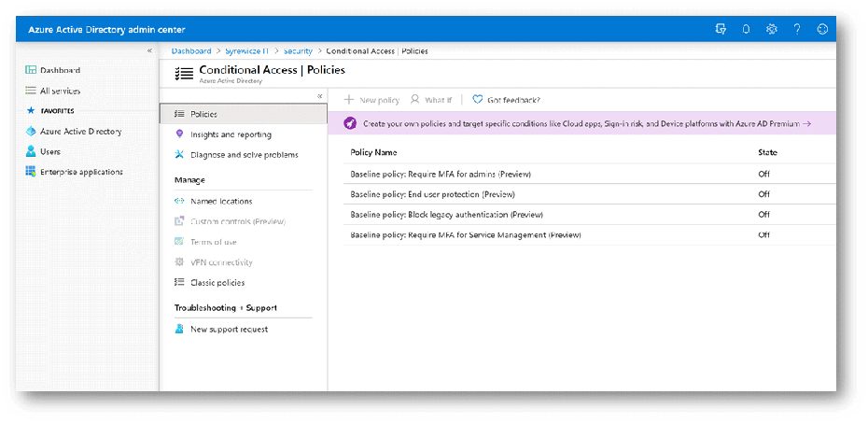
Task: Click the Custom controls icon
Action: [179, 221]
